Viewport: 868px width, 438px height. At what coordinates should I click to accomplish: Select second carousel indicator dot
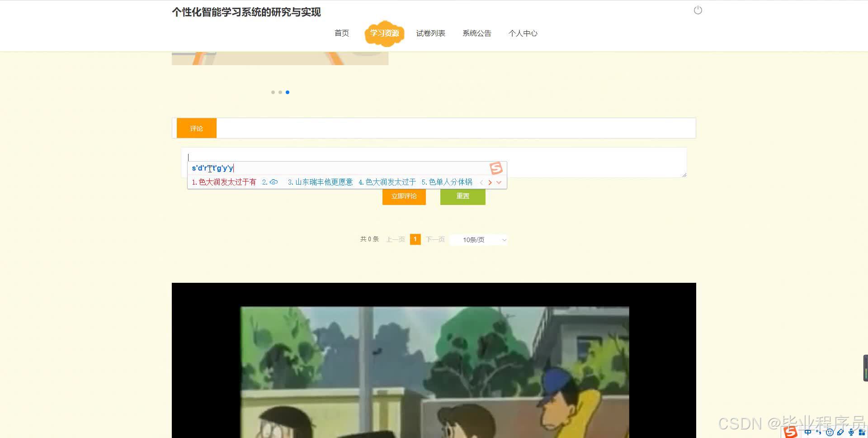pyautogui.click(x=280, y=92)
